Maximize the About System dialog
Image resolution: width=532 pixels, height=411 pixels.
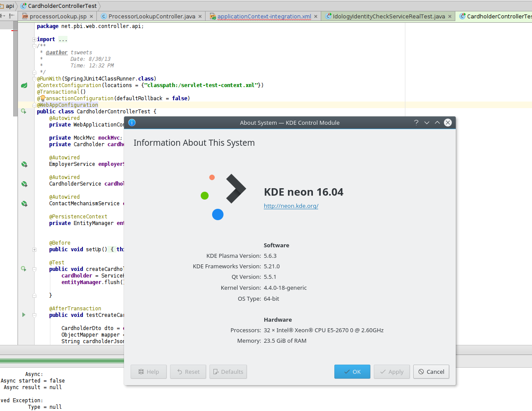coord(437,123)
